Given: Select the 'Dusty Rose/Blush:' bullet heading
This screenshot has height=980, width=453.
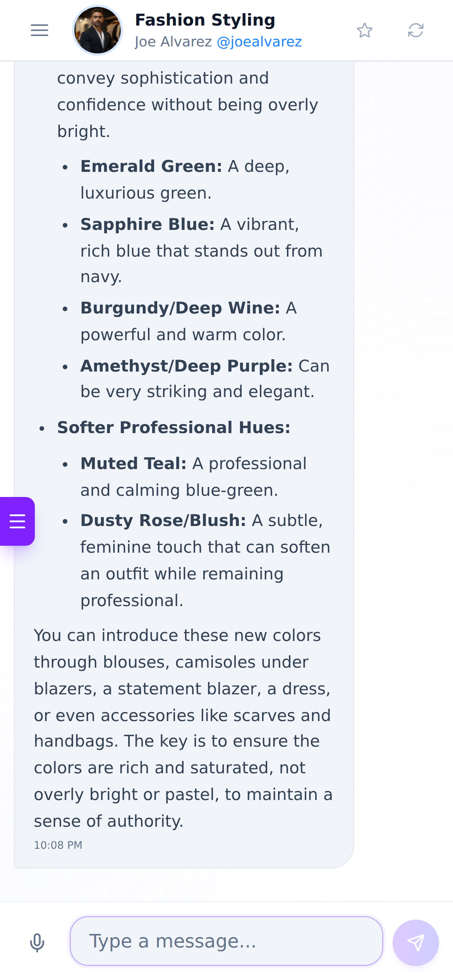Looking at the screenshot, I should click(163, 521).
